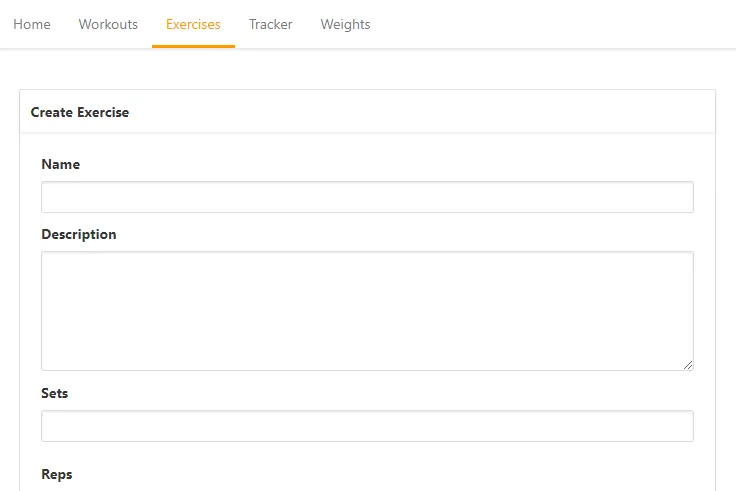Grab the Description box resize handle
The height and width of the screenshot is (491, 736).
pyautogui.click(x=688, y=365)
